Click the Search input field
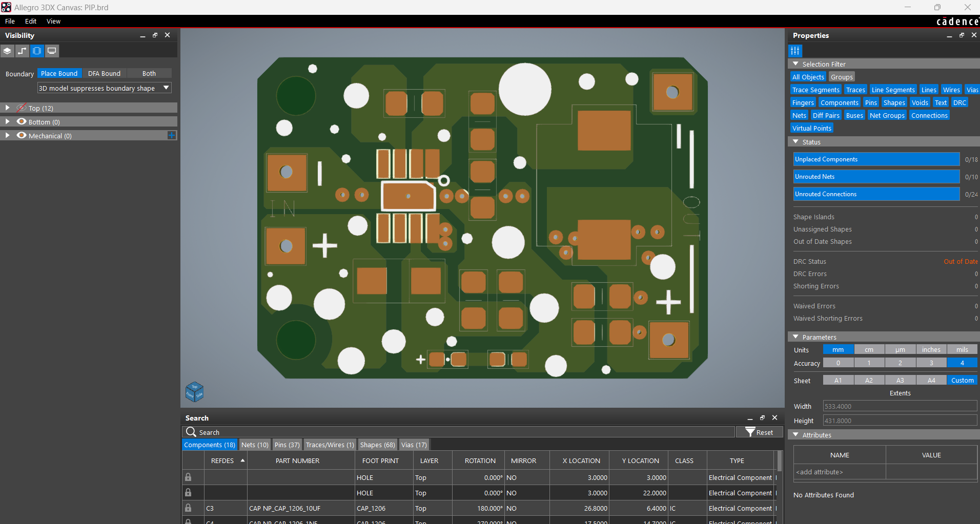Viewport: 980px width, 524px height. 461,432
